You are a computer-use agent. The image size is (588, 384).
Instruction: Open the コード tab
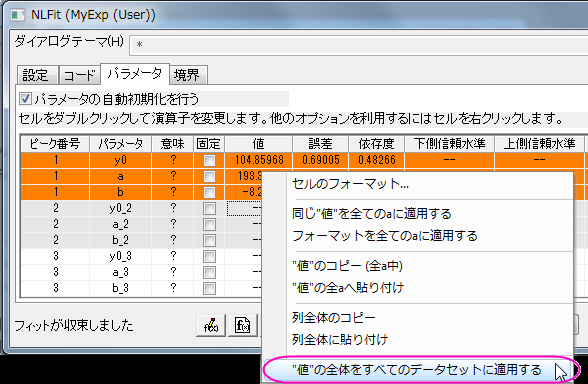tap(80, 75)
